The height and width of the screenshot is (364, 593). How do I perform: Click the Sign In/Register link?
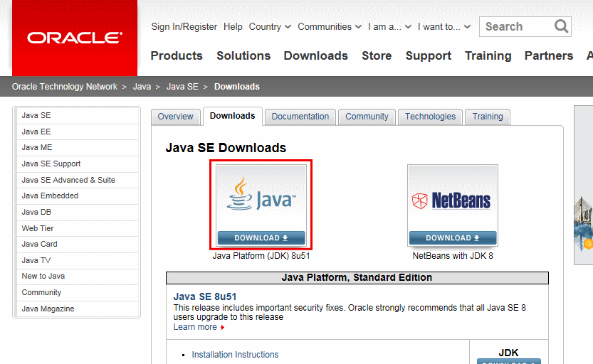(x=184, y=27)
